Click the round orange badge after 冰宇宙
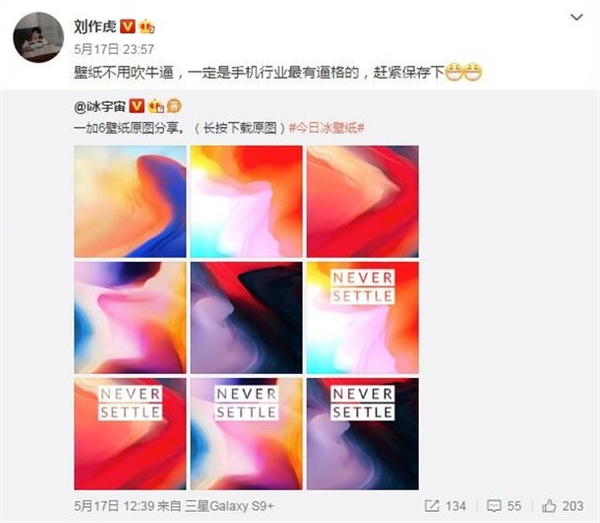Screen dimensions: 600x523 [x=174, y=106]
